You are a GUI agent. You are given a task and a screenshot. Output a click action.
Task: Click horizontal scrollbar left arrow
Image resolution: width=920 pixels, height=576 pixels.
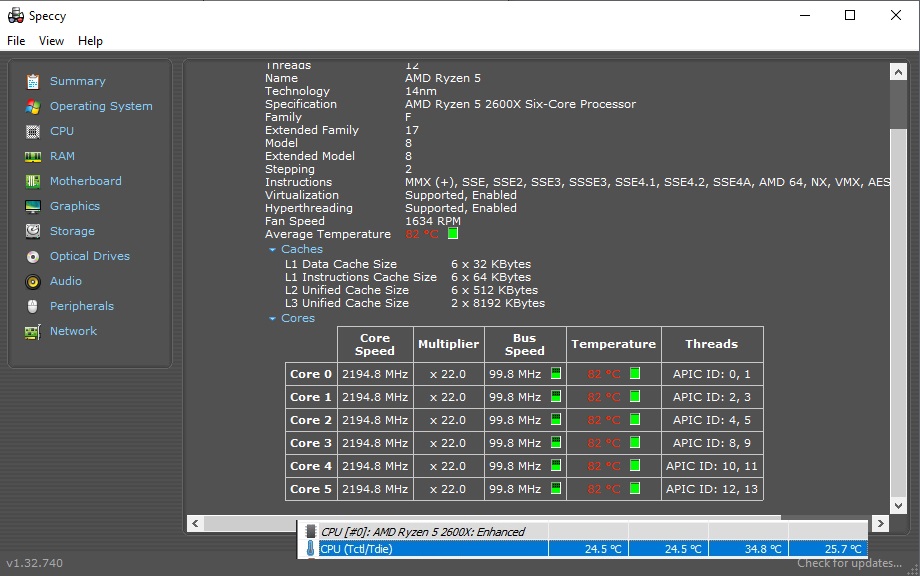tap(195, 523)
